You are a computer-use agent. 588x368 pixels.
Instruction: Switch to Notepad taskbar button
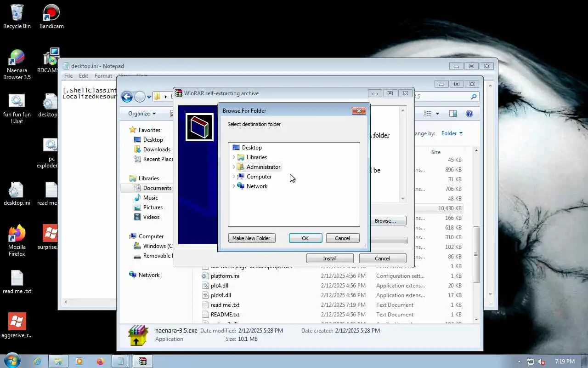(x=121, y=362)
